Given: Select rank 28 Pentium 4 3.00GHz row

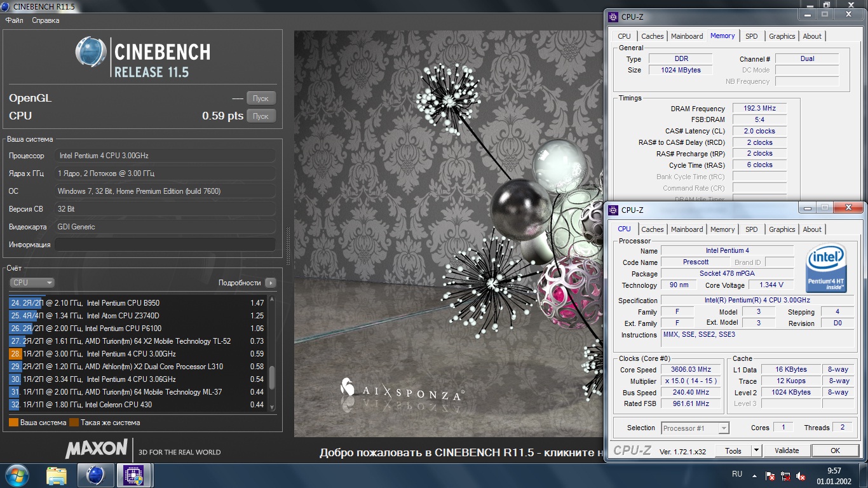Looking at the screenshot, I should (138, 354).
